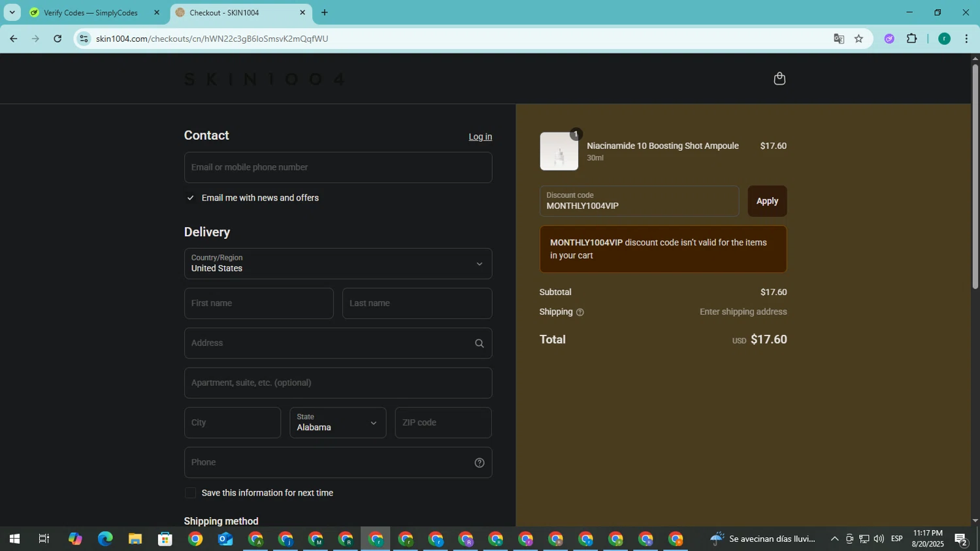This screenshot has width=980, height=551.
Task: Click the Niacinamide 10 Boosting Shot Ampoule text
Action: tap(662, 146)
